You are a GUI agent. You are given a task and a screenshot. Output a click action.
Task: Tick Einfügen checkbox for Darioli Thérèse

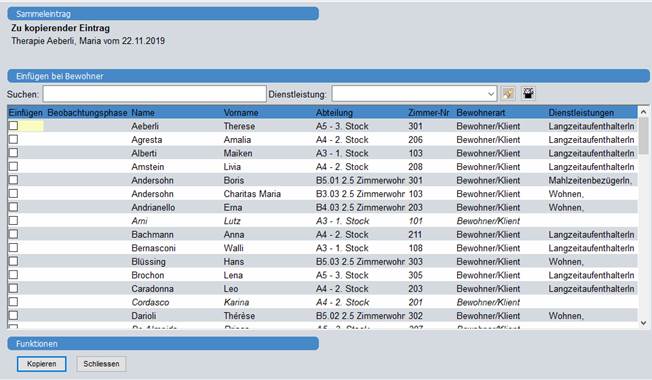pyautogui.click(x=14, y=315)
